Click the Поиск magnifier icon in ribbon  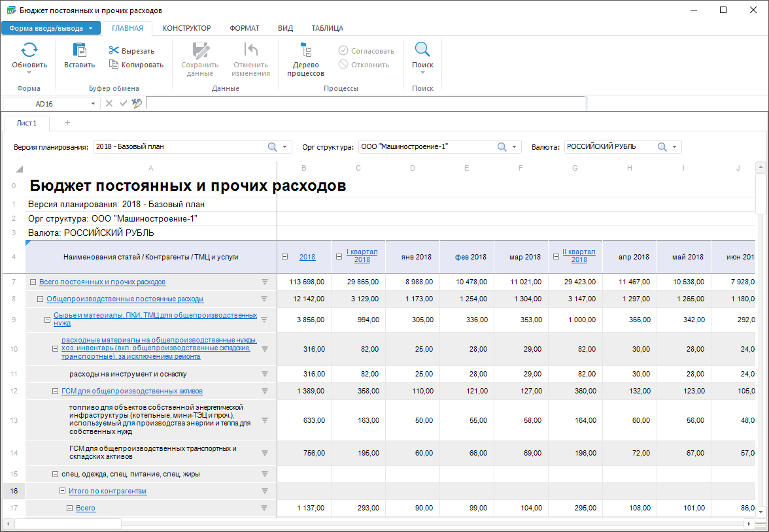click(x=422, y=50)
